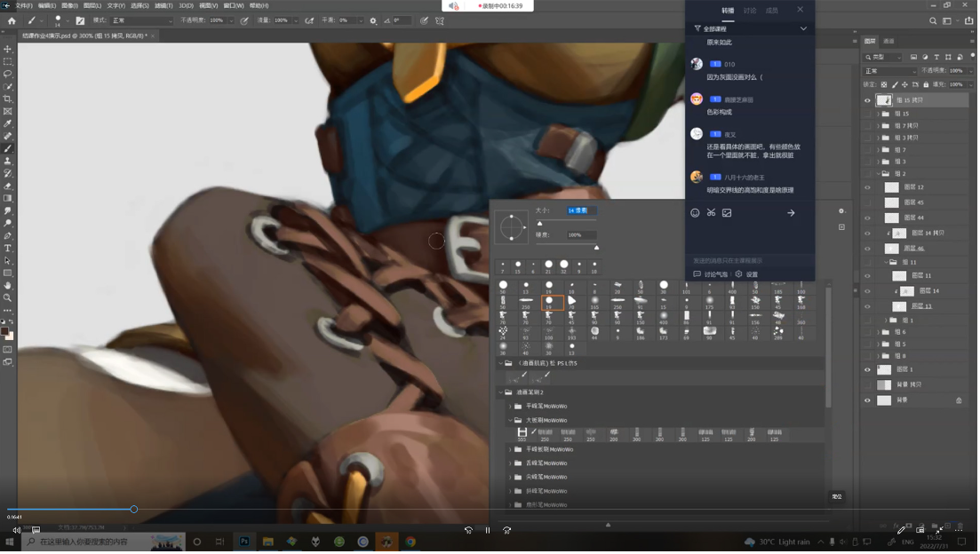Image resolution: width=980 pixels, height=554 pixels.
Task: Click the foreground color swatch
Action: pyautogui.click(x=5, y=331)
